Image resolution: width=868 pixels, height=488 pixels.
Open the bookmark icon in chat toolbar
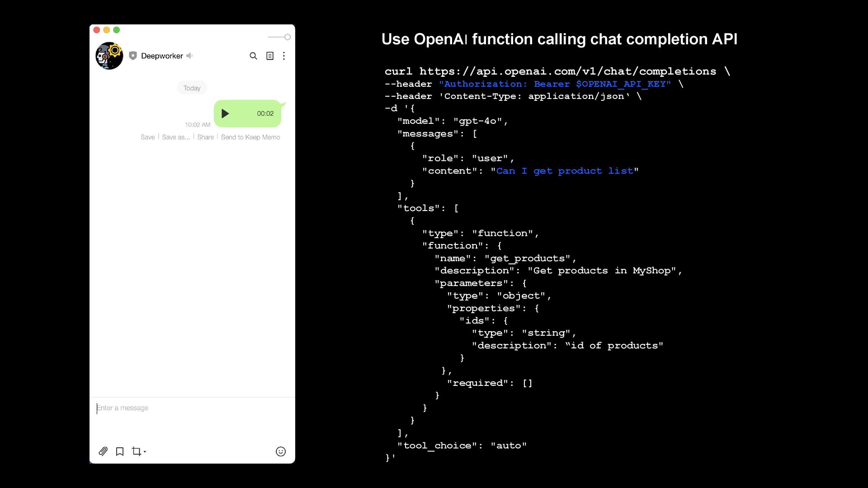click(x=120, y=451)
